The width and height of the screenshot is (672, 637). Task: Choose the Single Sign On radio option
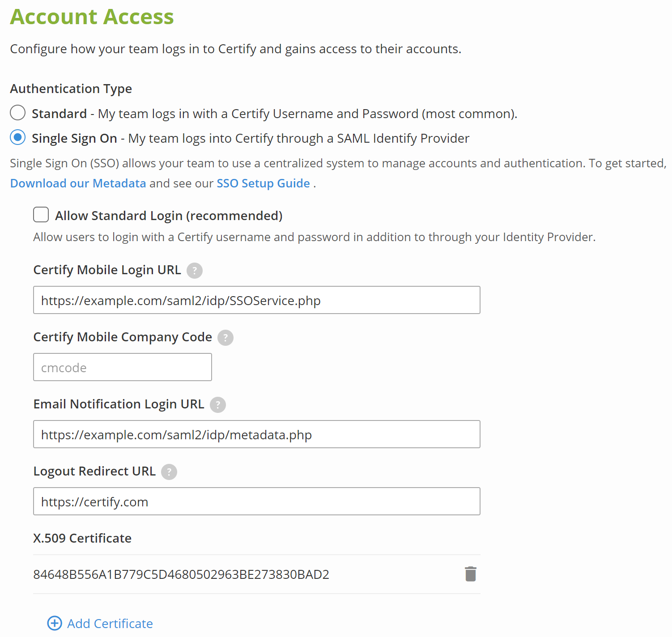point(18,137)
